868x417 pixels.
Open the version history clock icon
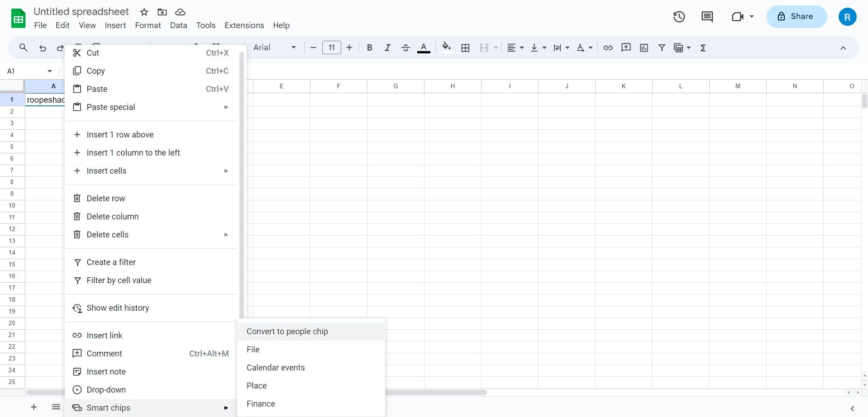coord(679,16)
